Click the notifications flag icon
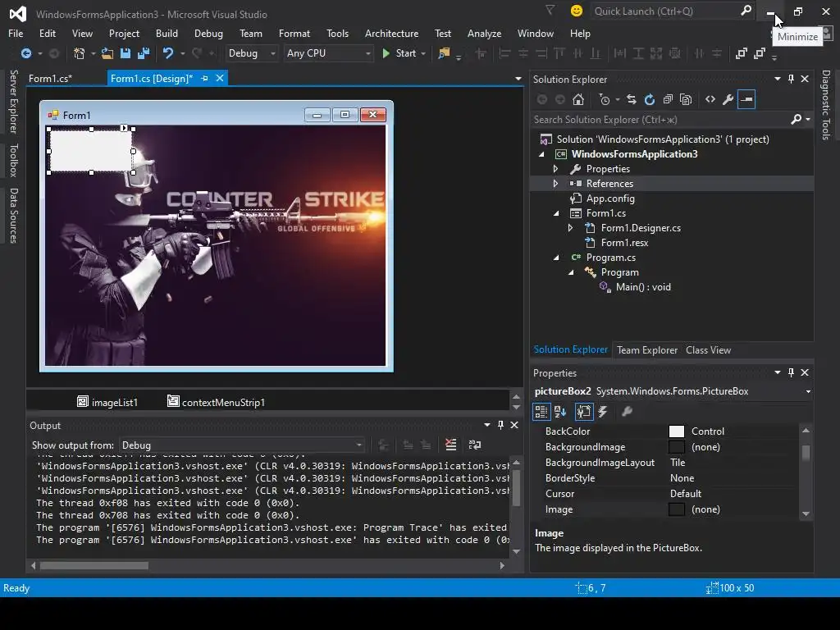840x630 pixels. pos(550,10)
